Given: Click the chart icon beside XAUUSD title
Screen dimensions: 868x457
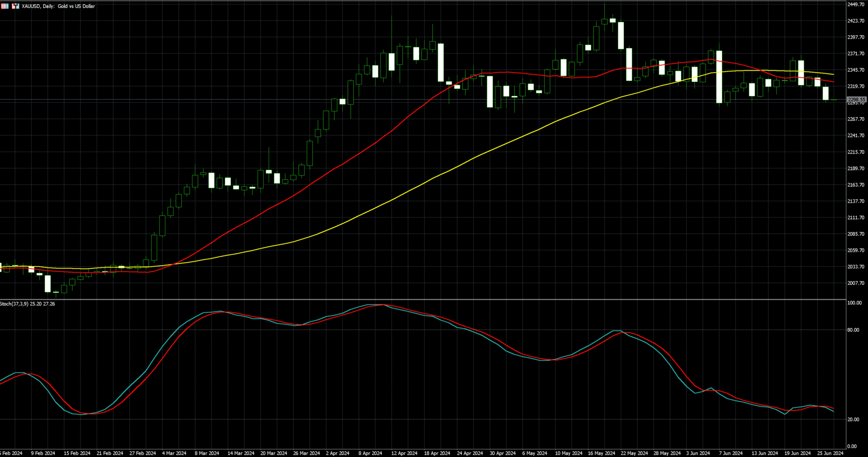Looking at the screenshot, I should pos(15,6).
